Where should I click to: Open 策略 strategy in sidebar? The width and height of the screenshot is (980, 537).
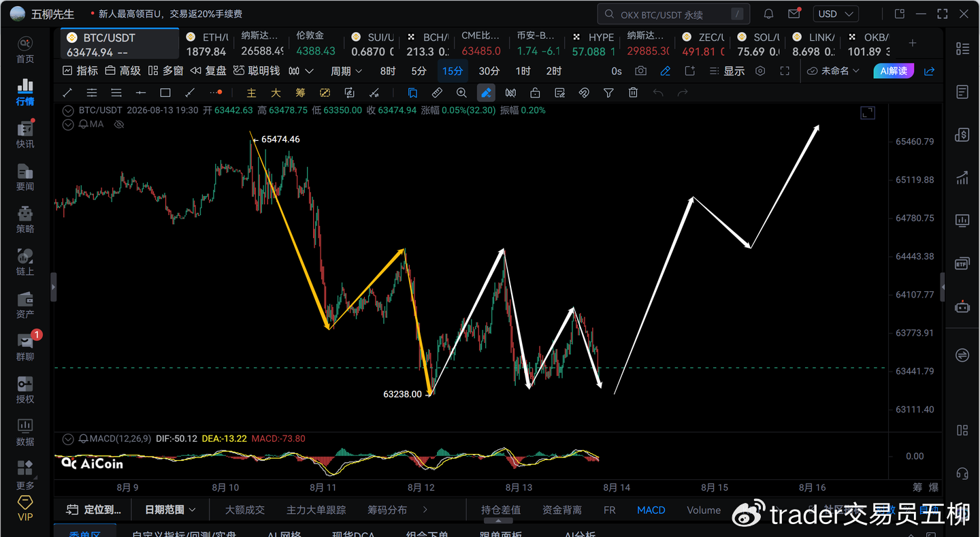pos(25,220)
